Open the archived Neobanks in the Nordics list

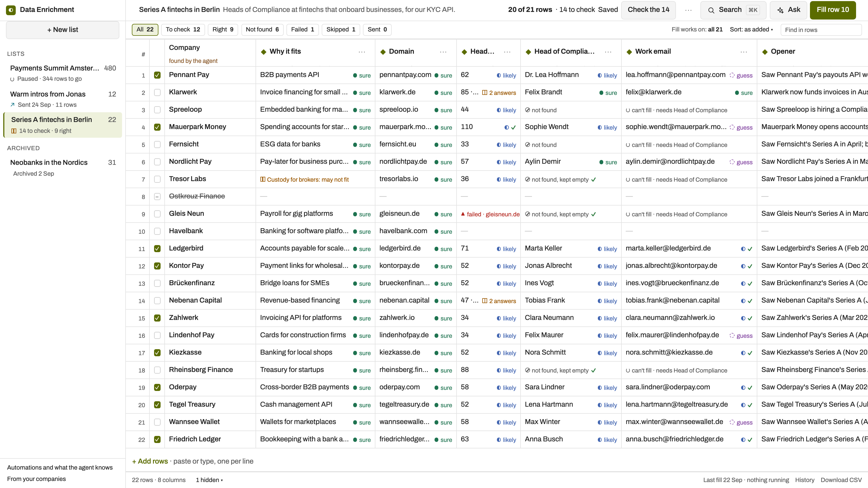point(63,167)
